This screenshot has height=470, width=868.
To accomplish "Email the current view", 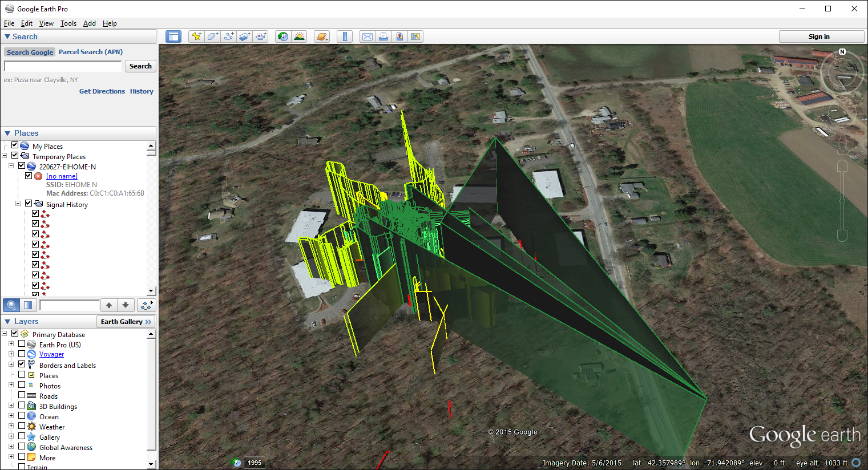I will click(368, 37).
